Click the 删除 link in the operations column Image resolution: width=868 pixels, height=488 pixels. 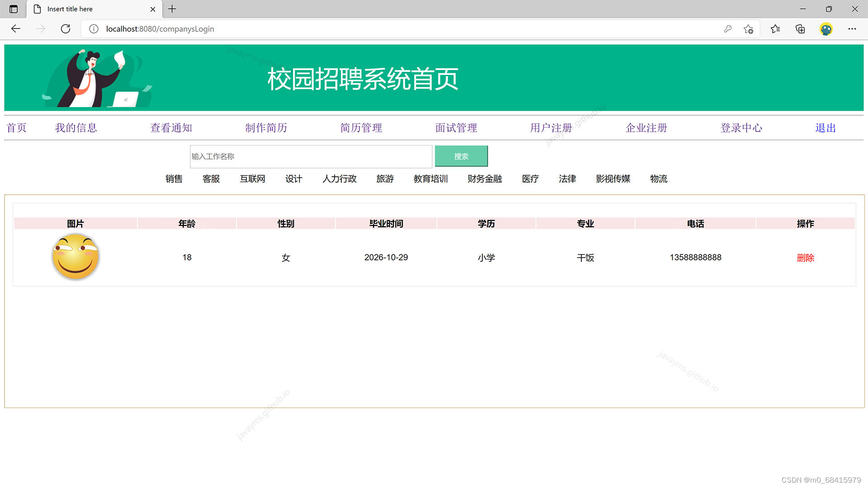(805, 258)
